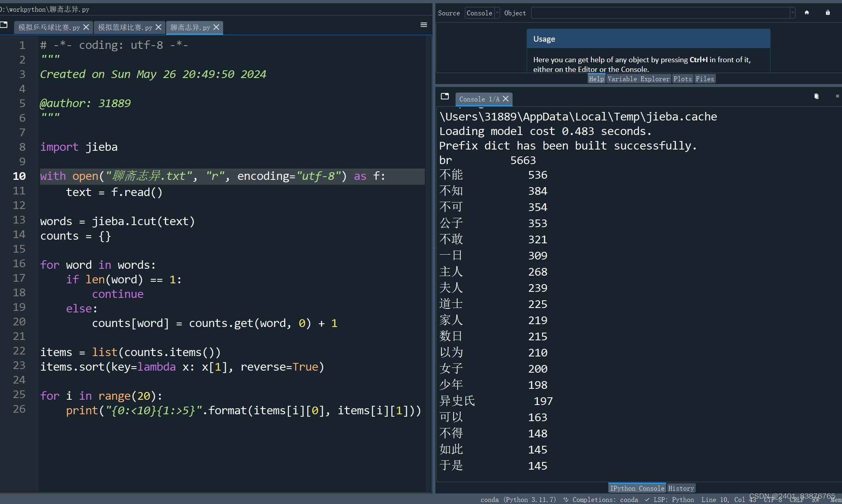Click the browse tabs icon beside Console 1/A
This screenshot has height=504, width=842.
445,97
